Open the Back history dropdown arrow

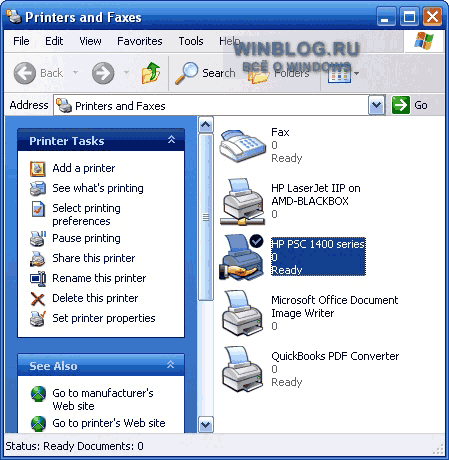(x=76, y=72)
